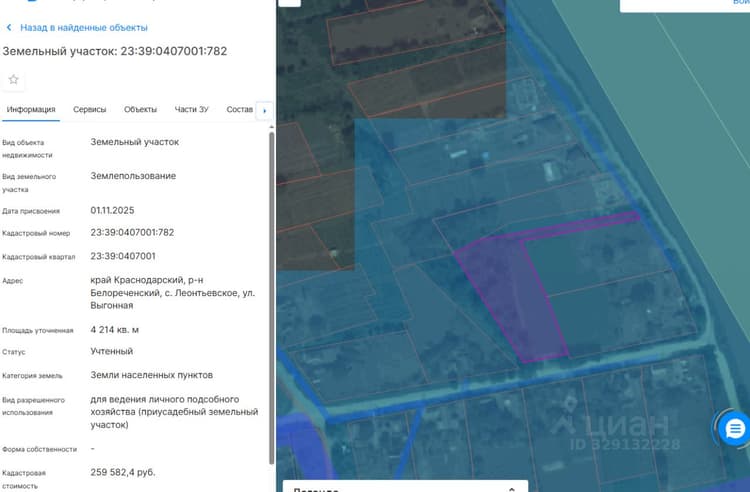The width and height of the screenshot is (750, 492).
Task: Switch to the Информация tab
Action: [31, 109]
